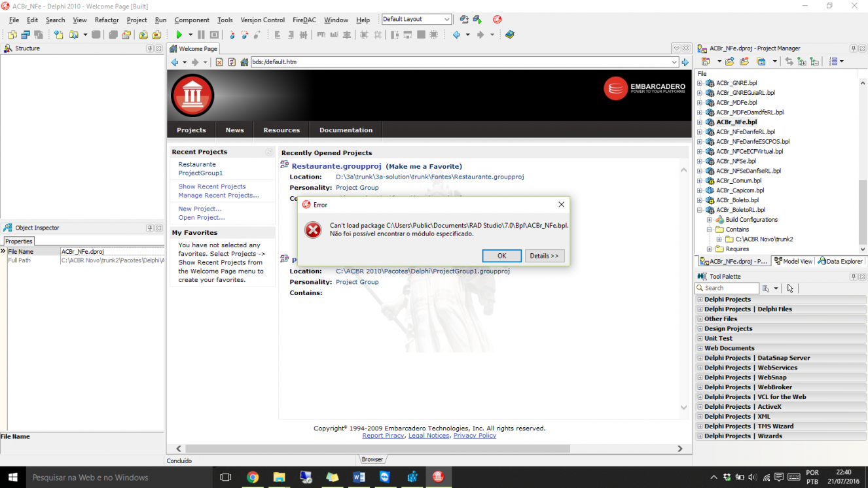The width and height of the screenshot is (868, 488).
Task: Click the Help contents book icon
Action: (510, 35)
